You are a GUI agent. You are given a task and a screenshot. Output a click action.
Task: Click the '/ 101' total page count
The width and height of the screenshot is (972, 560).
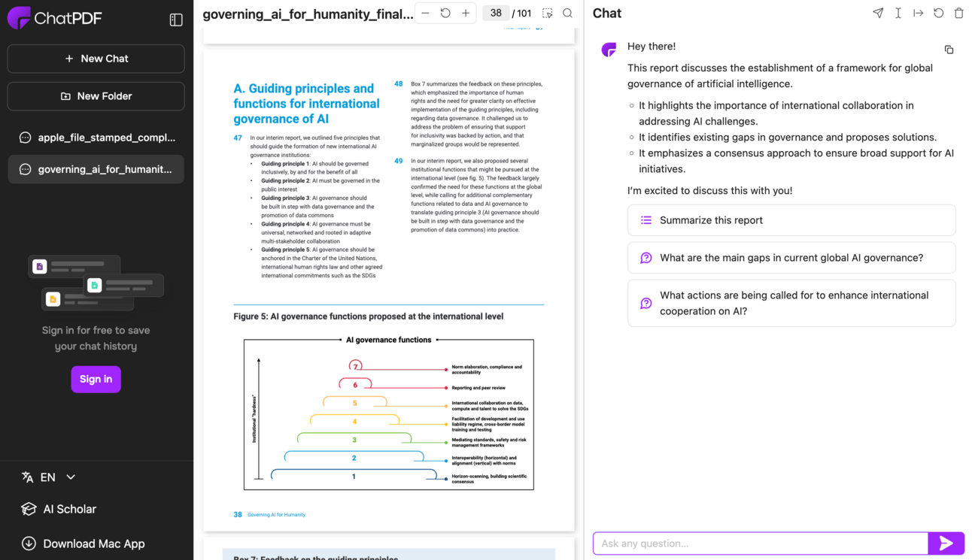521,14
